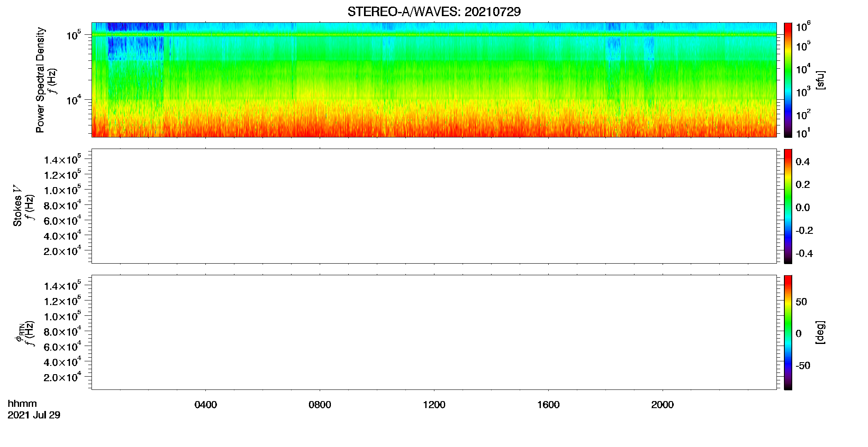The width and height of the screenshot is (868, 447).
Task: Click the phi RTN degrees color bar
Action: click(788, 332)
